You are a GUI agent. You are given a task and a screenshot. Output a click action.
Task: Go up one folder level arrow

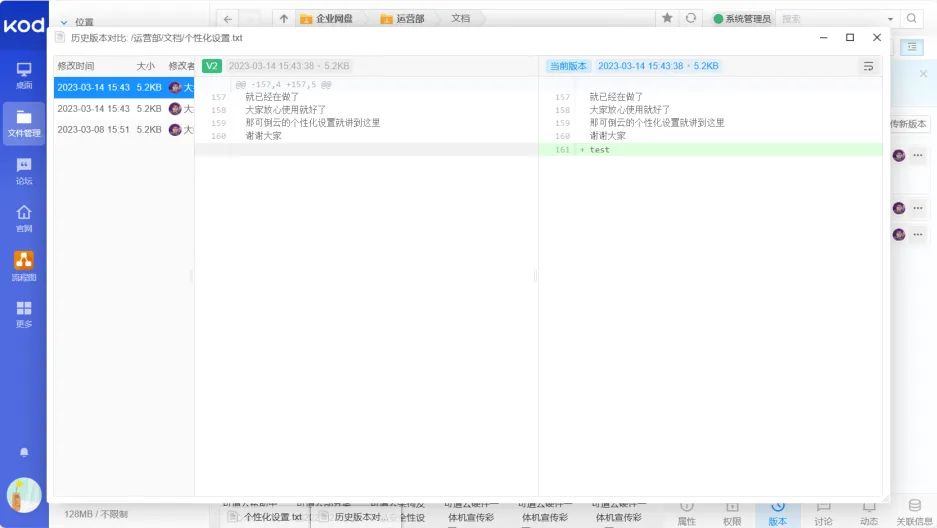pos(284,19)
